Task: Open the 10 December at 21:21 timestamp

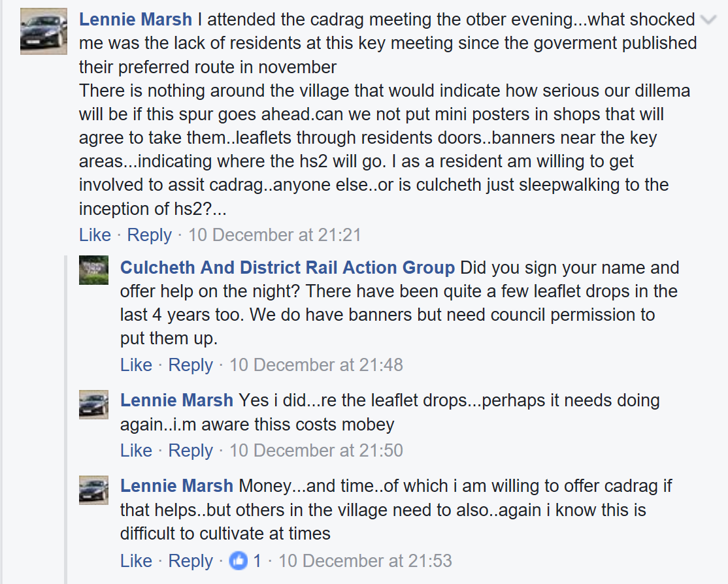Action: click(x=274, y=235)
